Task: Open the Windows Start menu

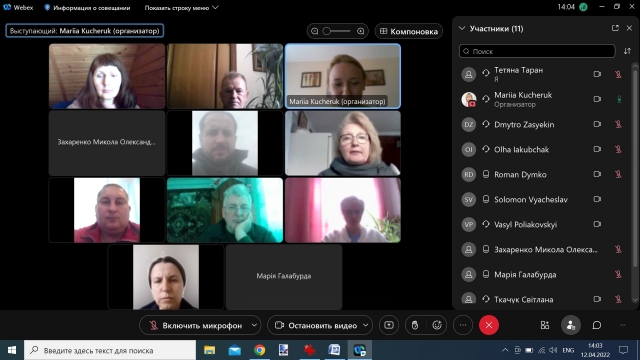Action: coord(12,350)
